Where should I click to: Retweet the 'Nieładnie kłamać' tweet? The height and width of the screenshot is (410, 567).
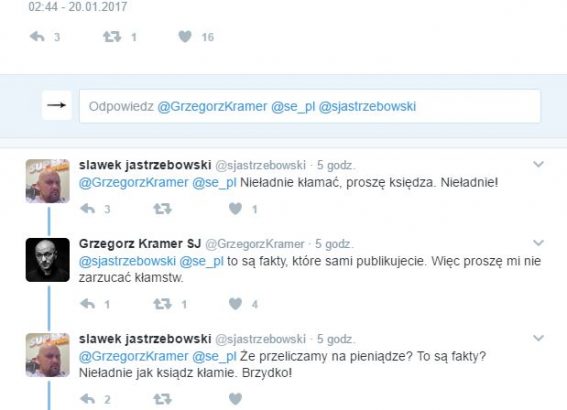tap(162, 209)
